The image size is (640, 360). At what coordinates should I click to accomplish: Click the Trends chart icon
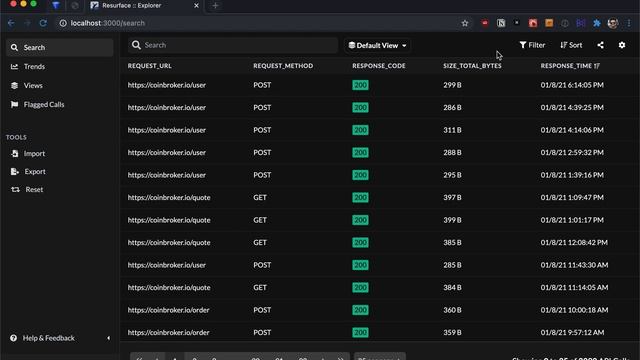tap(14, 67)
